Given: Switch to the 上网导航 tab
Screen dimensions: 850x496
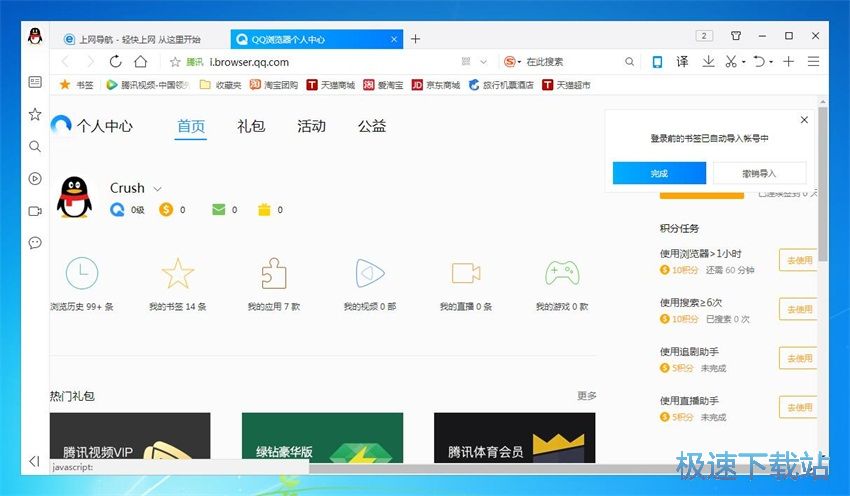Looking at the screenshot, I should [x=140, y=39].
